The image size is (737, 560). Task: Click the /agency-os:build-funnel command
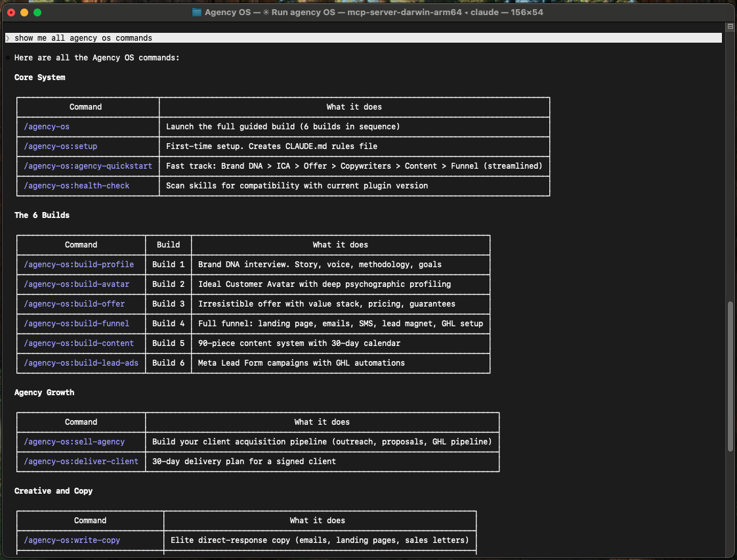(76, 323)
